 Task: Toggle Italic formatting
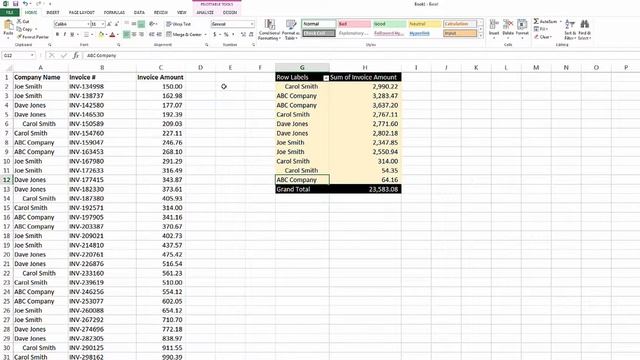pyautogui.click(x=64, y=35)
